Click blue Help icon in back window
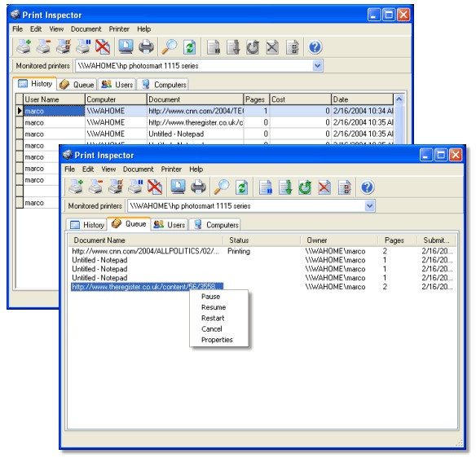 pos(315,46)
